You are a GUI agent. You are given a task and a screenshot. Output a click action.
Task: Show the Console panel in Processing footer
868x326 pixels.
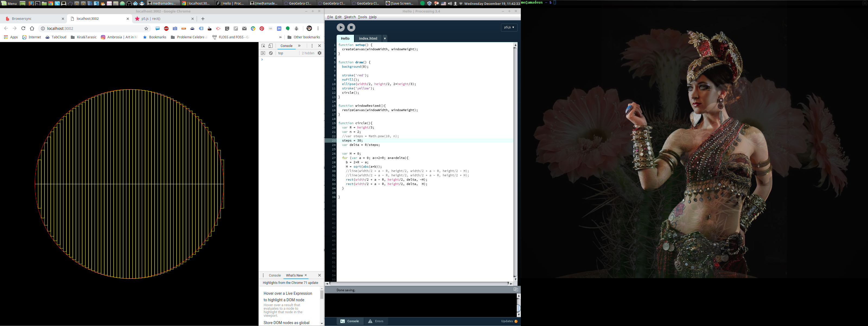[x=350, y=321]
